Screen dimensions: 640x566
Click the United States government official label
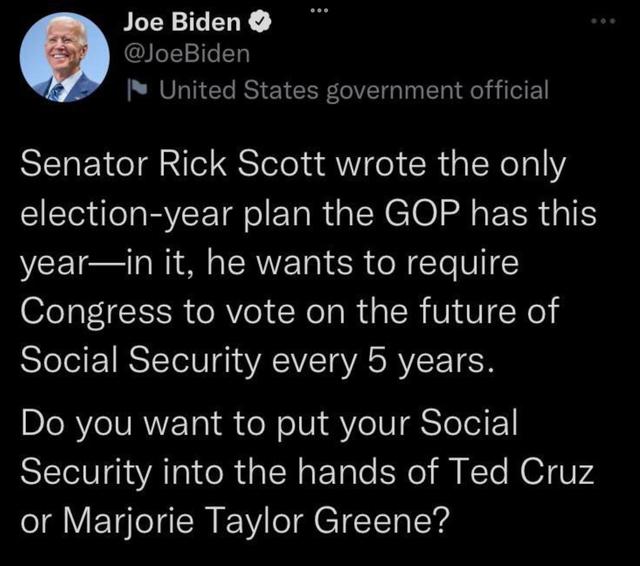pyautogui.click(x=353, y=90)
